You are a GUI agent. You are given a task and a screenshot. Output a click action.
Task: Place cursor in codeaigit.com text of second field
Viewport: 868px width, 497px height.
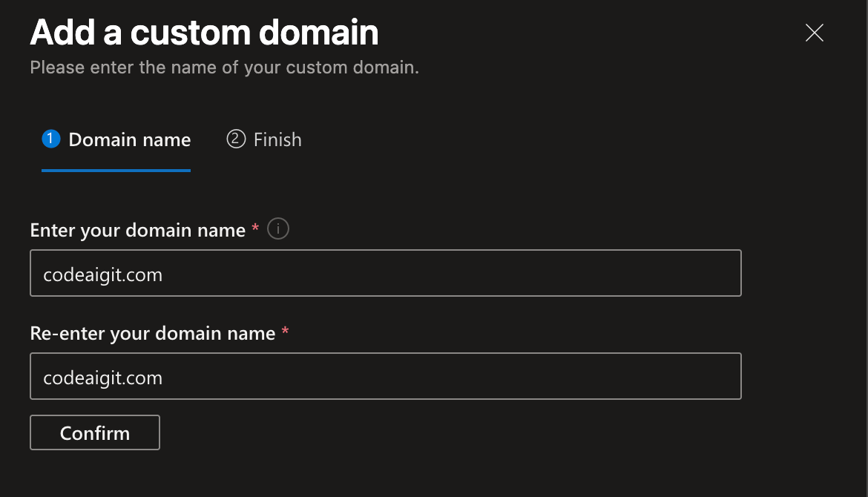[x=102, y=378]
